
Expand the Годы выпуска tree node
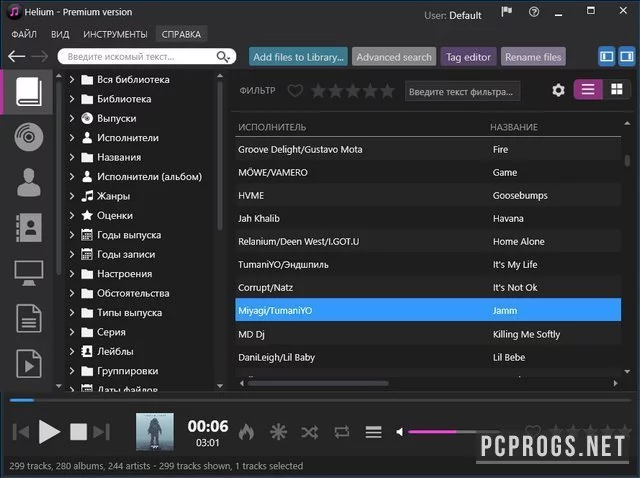pyautogui.click(x=72, y=235)
